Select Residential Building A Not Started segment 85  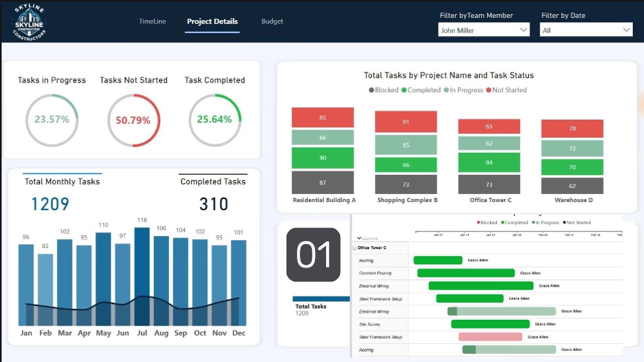click(323, 118)
